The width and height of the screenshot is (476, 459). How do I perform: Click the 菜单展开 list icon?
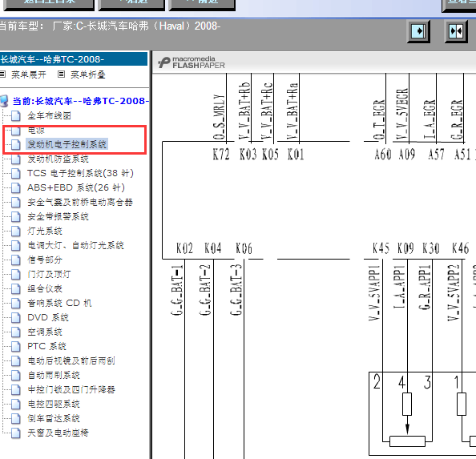click(x=2, y=74)
